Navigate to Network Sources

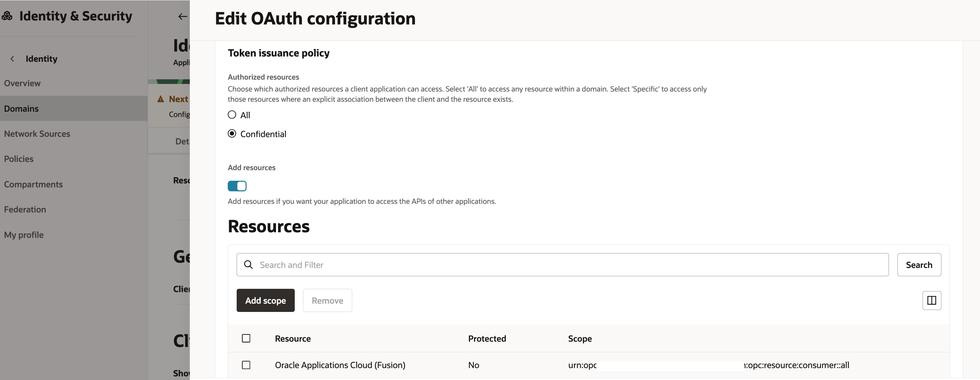(x=37, y=133)
